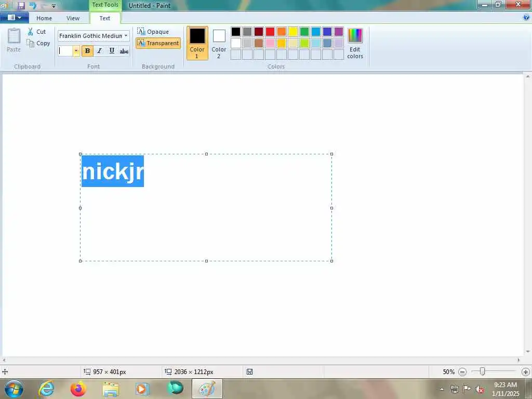Screen dimensions: 532x399
Task: Pick the green color swatch
Action: pos(304,32)
